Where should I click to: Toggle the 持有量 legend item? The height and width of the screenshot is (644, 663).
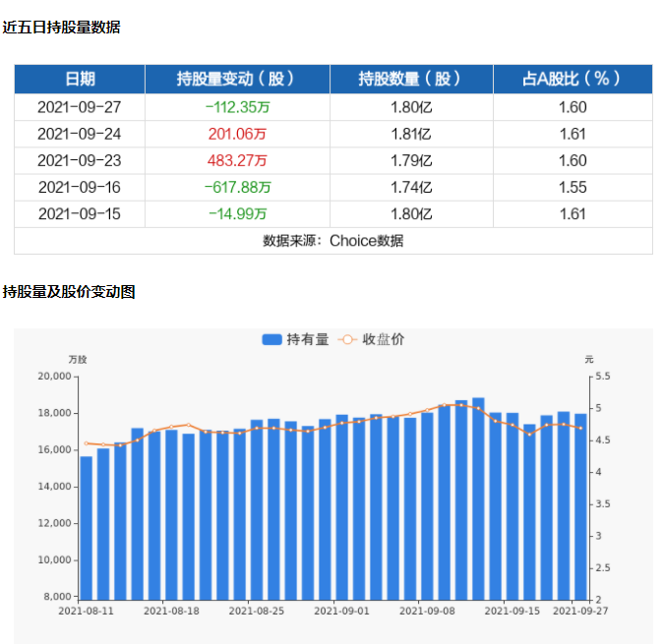tap(295, 339)
